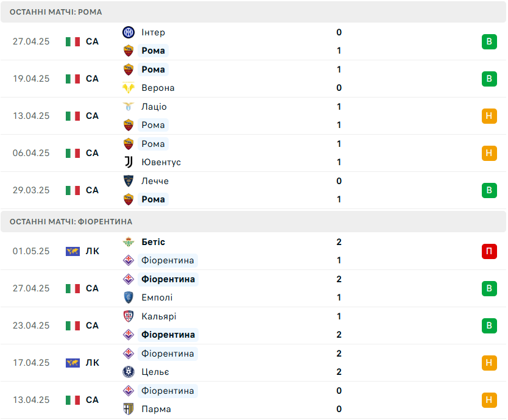Click the Cagliari club crest icon

tap(129, 316)
